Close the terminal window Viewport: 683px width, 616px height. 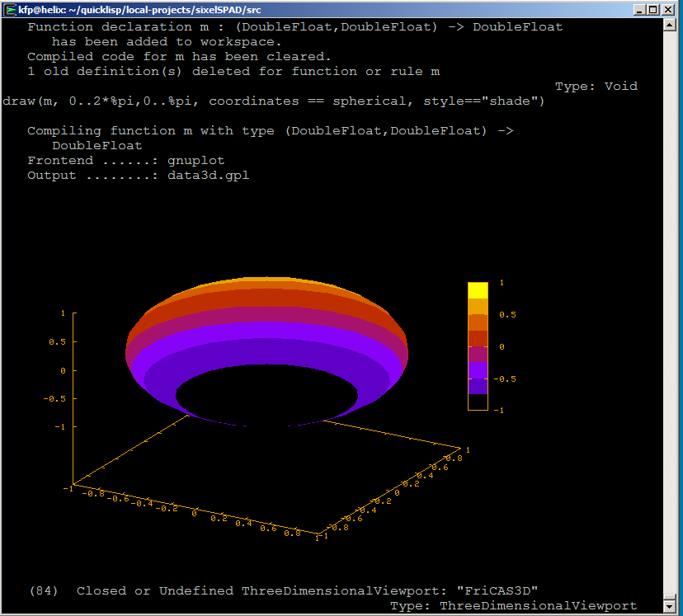(x=670, y=9)
